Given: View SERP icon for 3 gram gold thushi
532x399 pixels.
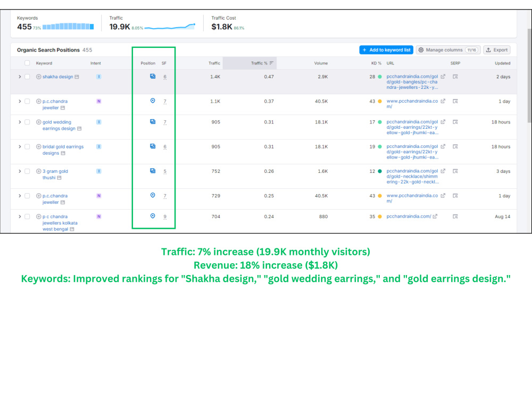Looking at the screenshot, I should click(x=455, y=171).
